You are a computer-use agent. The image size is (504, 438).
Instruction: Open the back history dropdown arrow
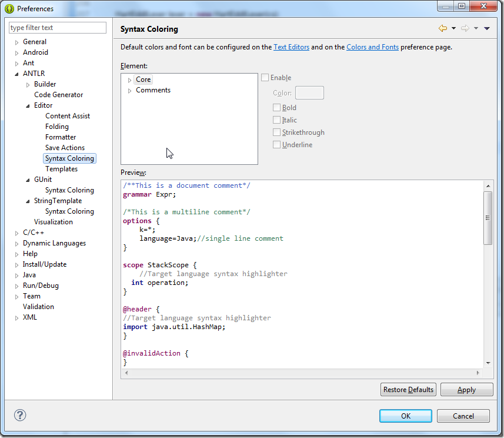[453, 29]
